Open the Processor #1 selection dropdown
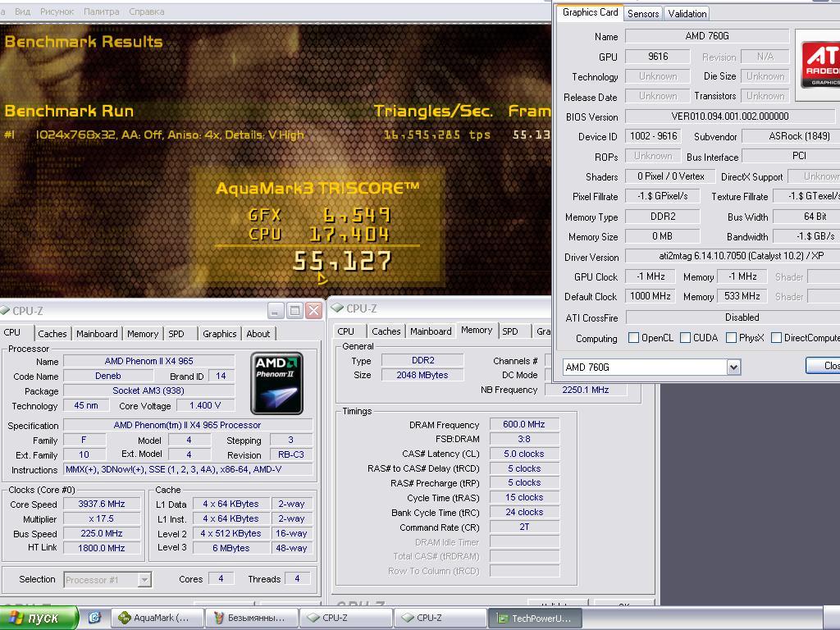The height and width of the screenshot is (630, 840). (144, 580)
